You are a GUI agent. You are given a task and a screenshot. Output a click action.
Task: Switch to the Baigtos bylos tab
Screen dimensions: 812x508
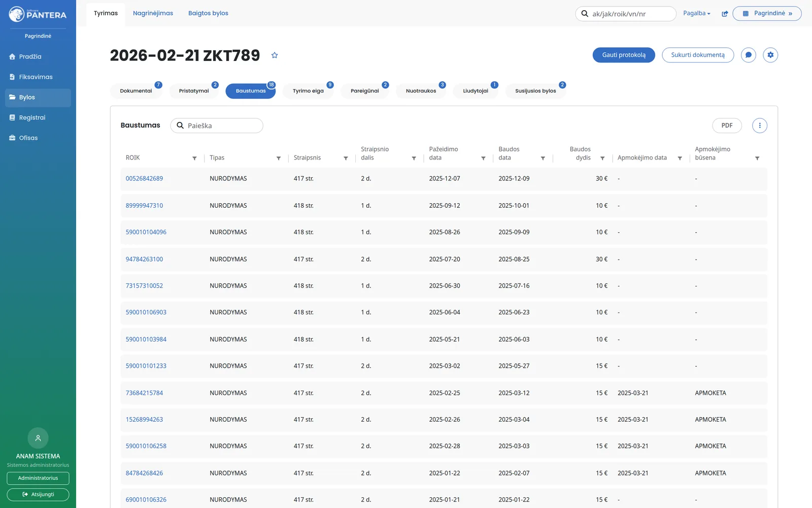[x=208, y=13]
